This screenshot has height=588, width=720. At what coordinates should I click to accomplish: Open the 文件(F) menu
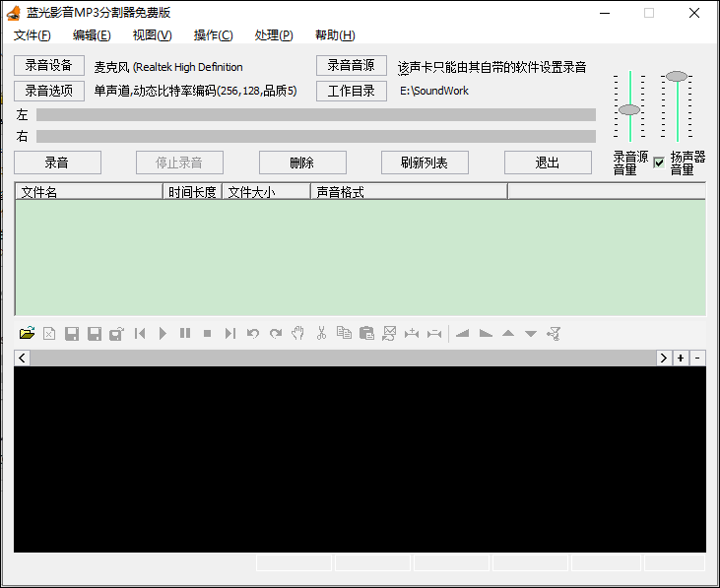click(33, 35)
